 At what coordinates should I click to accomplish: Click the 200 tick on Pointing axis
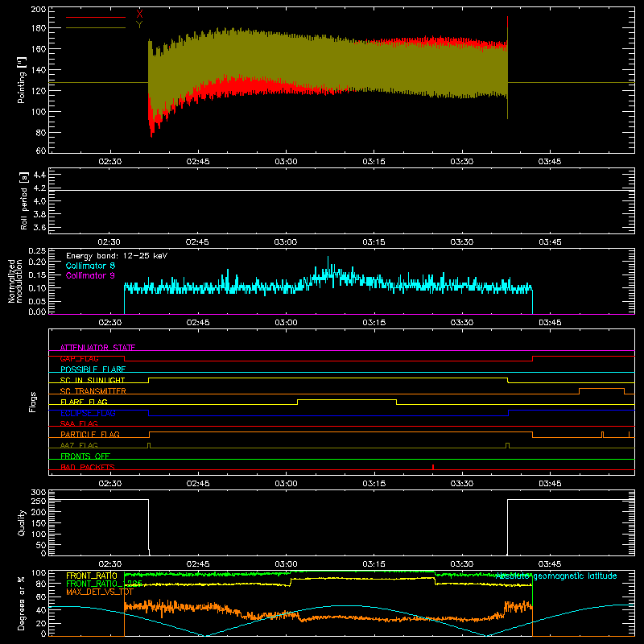click(x=38, y=9)
